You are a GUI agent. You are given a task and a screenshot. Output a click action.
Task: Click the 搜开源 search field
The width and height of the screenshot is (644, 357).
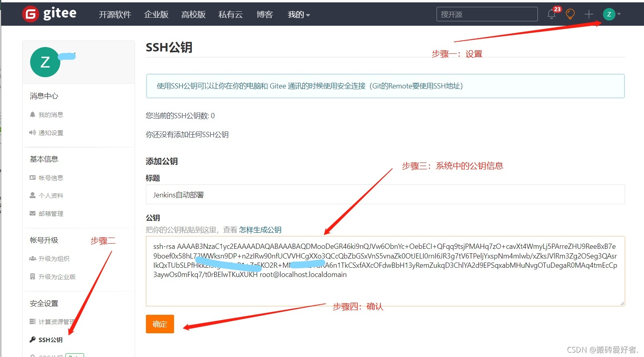click(x=487, y=14)
